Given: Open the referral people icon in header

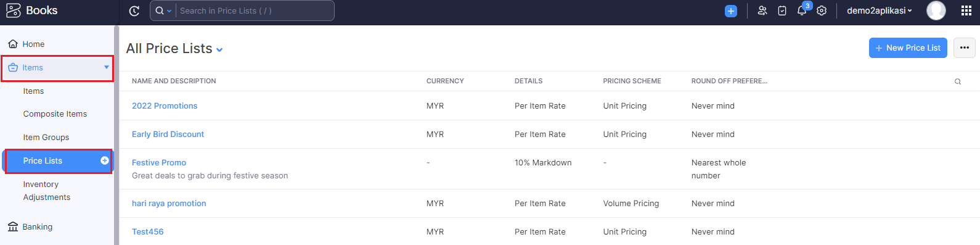Looking at the screenshot, I should pyautogui.click(x=762, y=10).
